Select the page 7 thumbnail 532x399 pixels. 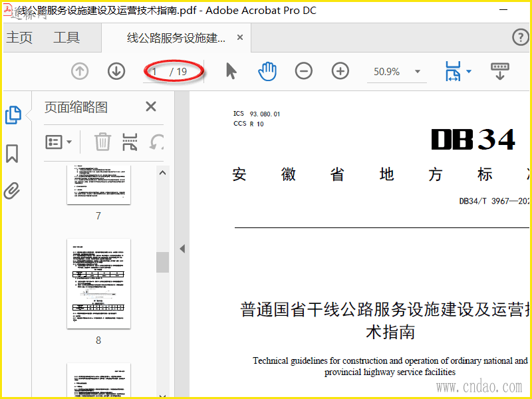(x=98, y=185)
